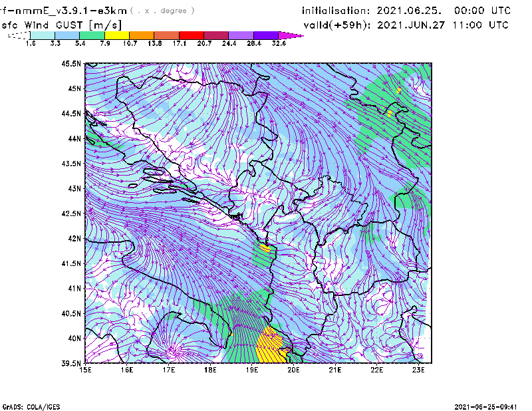Click the legend value 20.7
The image size is (532, 411).
204,43
